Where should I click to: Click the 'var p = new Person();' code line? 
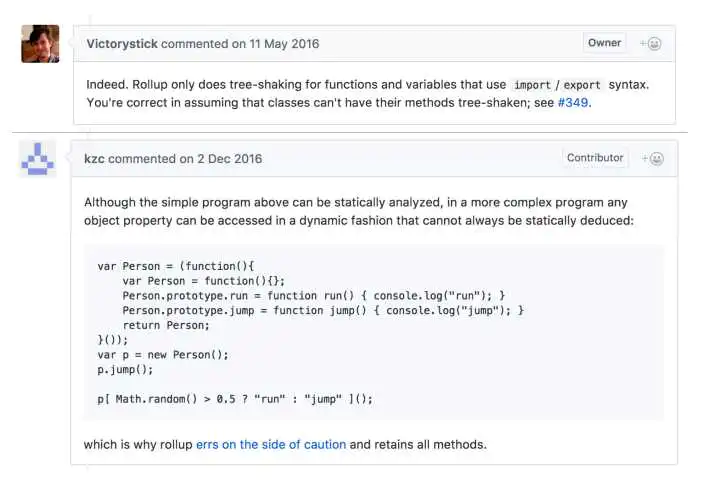click(x=163, y=354)
